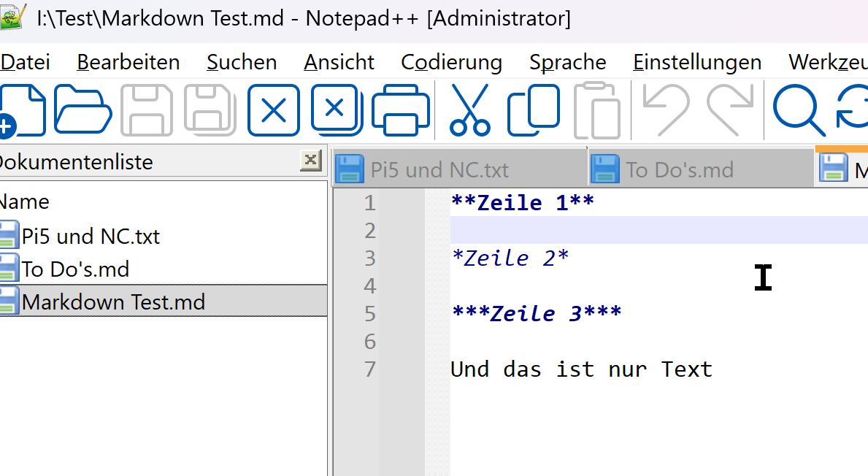Create a new file with New icon
This screenshot has height=476, width=868.
click(22, 110)
